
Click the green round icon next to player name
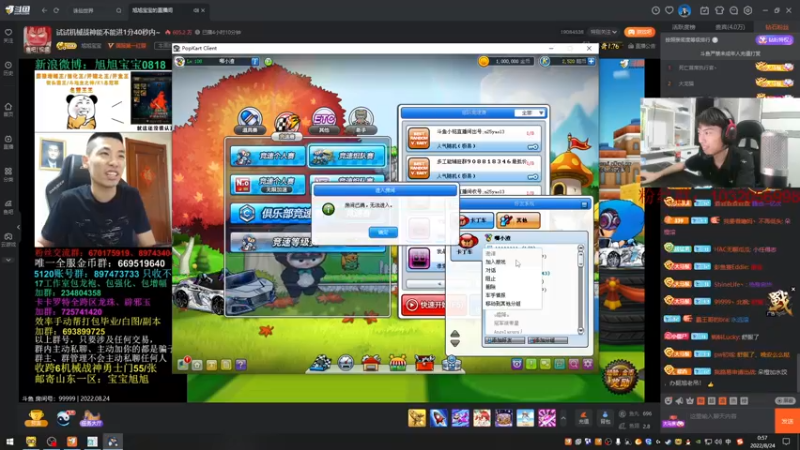(x=268, y=62)
